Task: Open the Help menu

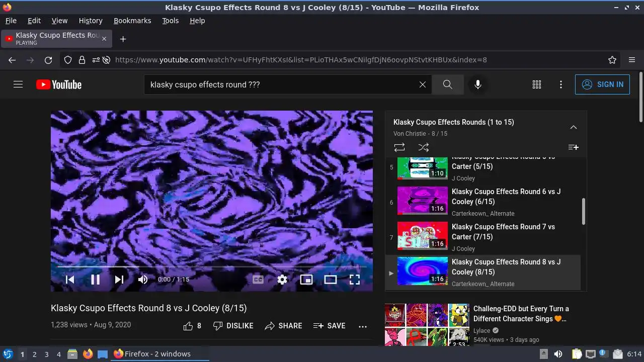Action: [197, 21]
